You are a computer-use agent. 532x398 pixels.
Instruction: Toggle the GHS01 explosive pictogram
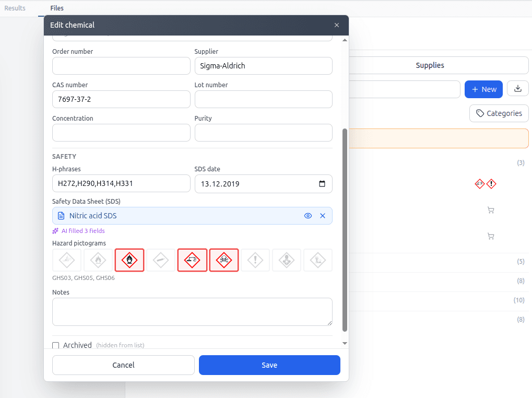point(67,260)
